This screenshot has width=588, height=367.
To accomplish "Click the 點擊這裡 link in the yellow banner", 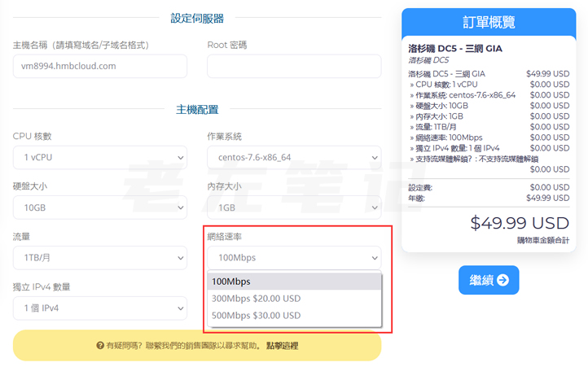I will coord(283,346).
